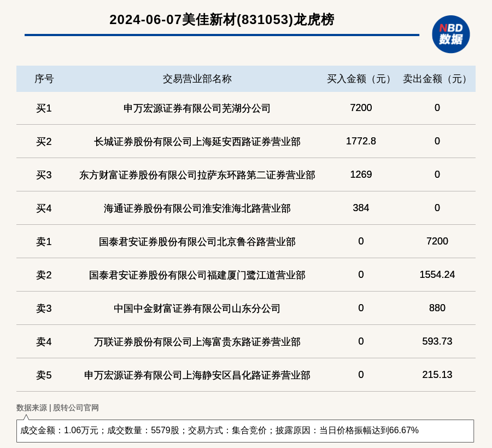Click the 卖1 row label
Image resolution: width=492 pixels, height=448 pixels.
44,242
